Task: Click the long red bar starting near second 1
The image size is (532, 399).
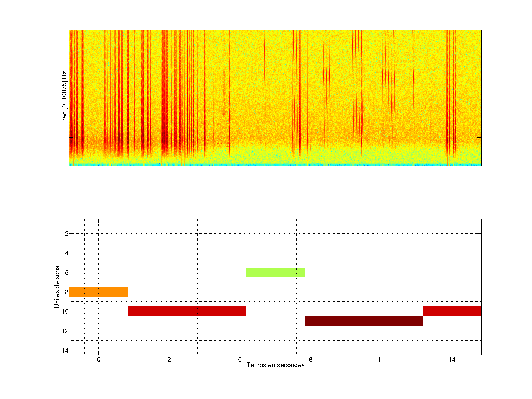Action: (187, 311)
